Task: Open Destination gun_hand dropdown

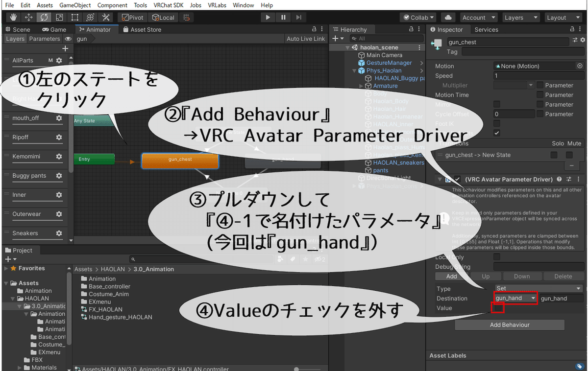Action: [x=516, y=298]
